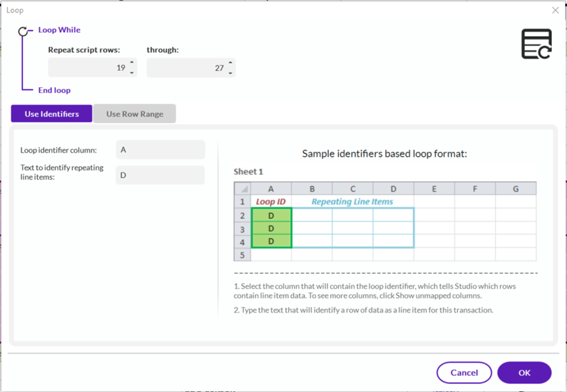Increase the through row value

point(230,62)
